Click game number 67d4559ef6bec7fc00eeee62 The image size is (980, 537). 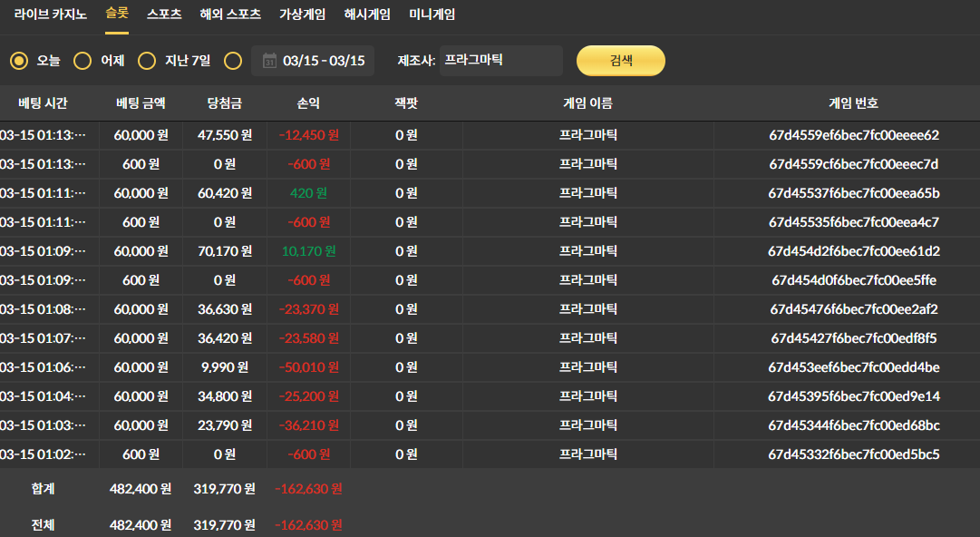(853, 135)
